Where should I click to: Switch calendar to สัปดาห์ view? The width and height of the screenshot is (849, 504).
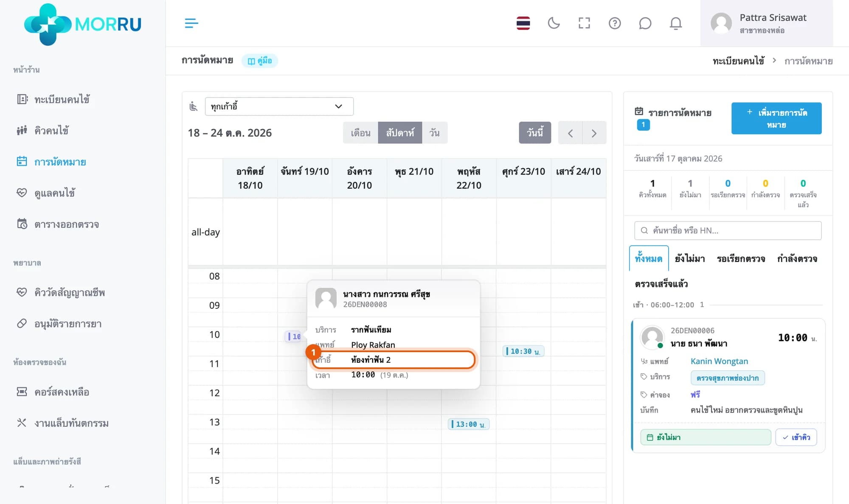400,133
